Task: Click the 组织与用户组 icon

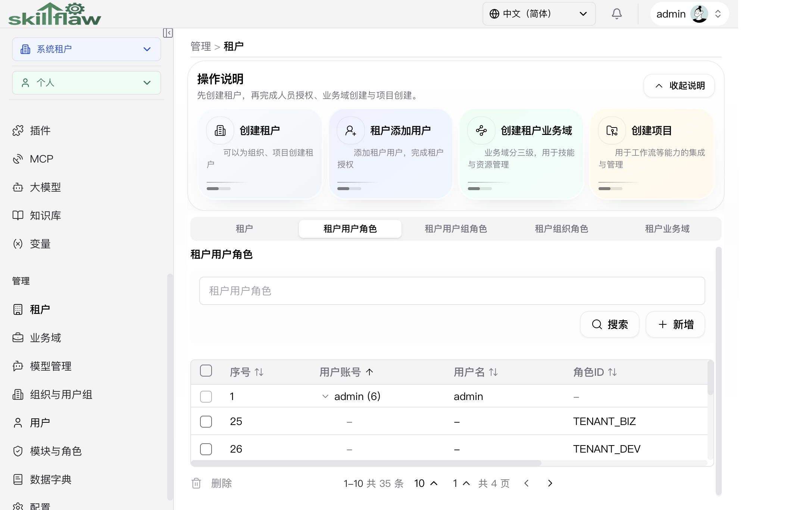Action: pyautogui.click(x=18, y=394)
